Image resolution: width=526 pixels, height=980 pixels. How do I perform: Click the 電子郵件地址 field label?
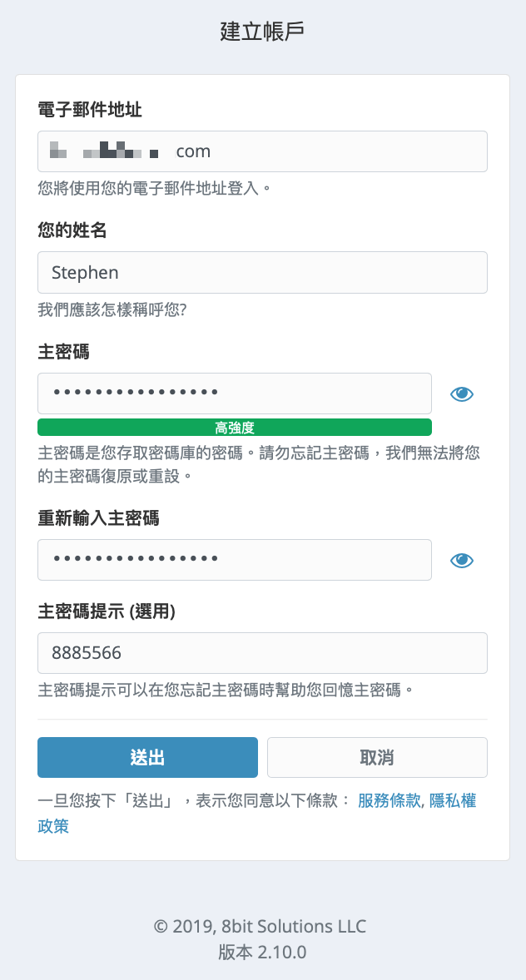89,111
